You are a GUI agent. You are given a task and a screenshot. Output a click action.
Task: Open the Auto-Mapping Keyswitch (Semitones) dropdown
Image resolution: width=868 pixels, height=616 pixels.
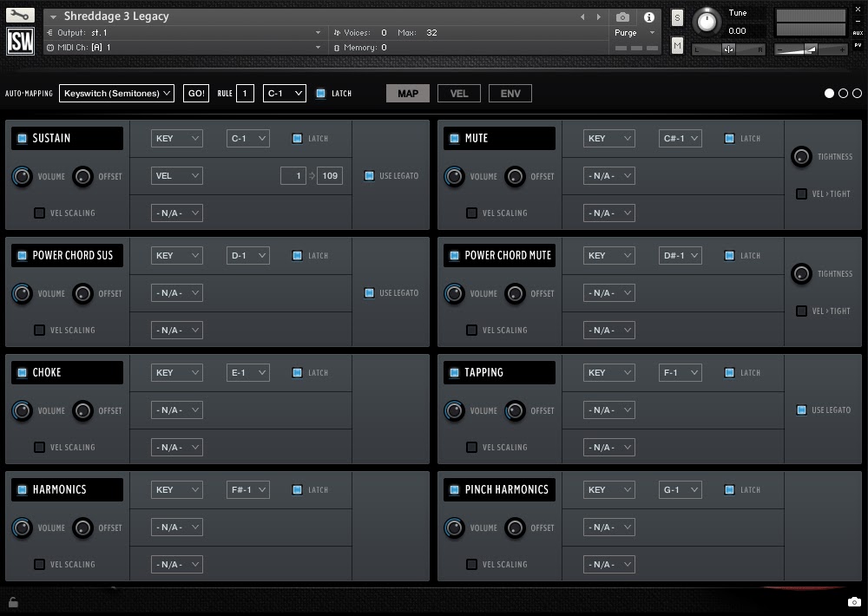117,94
